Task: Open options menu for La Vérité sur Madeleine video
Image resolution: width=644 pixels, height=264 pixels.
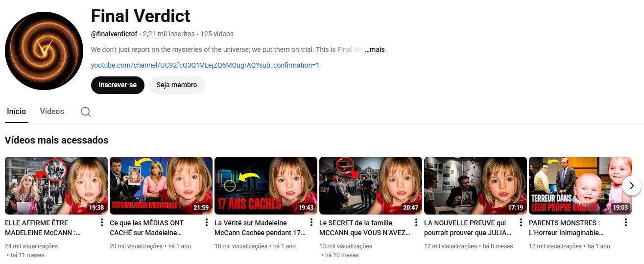Action: coord(311,223)
